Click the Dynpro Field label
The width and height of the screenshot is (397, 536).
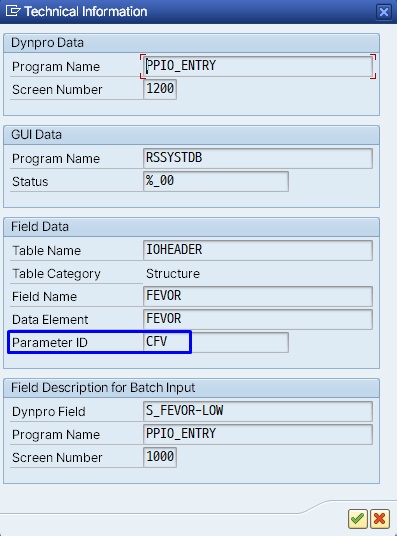click(x=49, y=412)
